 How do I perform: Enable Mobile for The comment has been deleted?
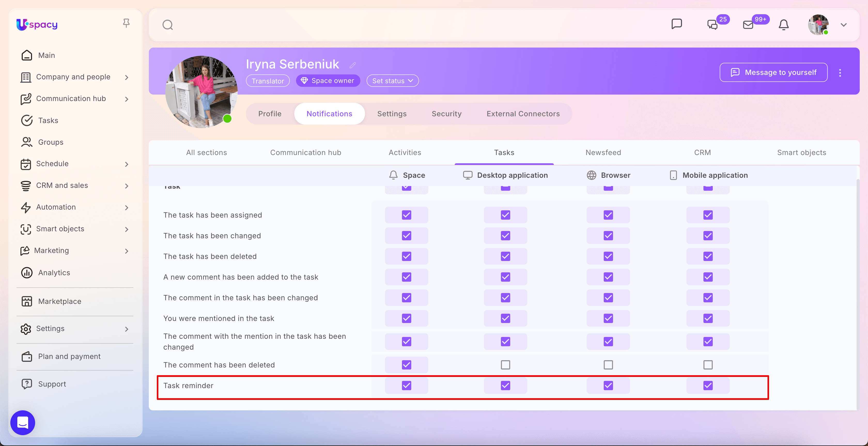tap(708, 365)
